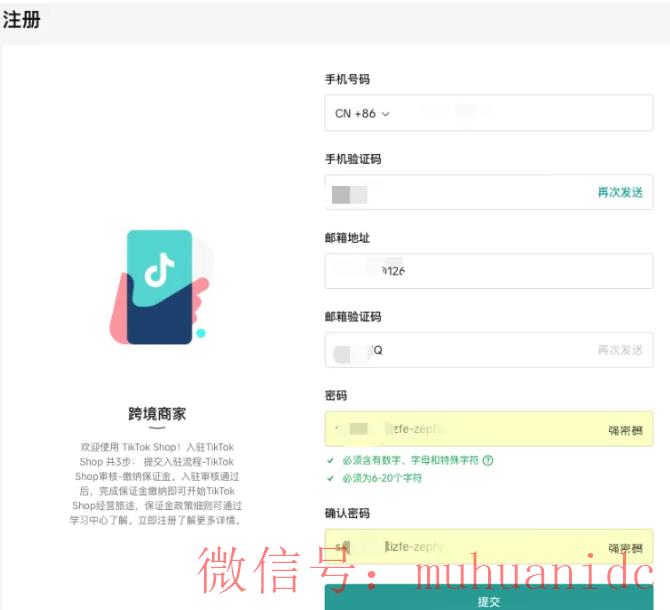This screenshot has width=670, height=610.
Task: Resend the email verification code
Action: coord(620,350)
